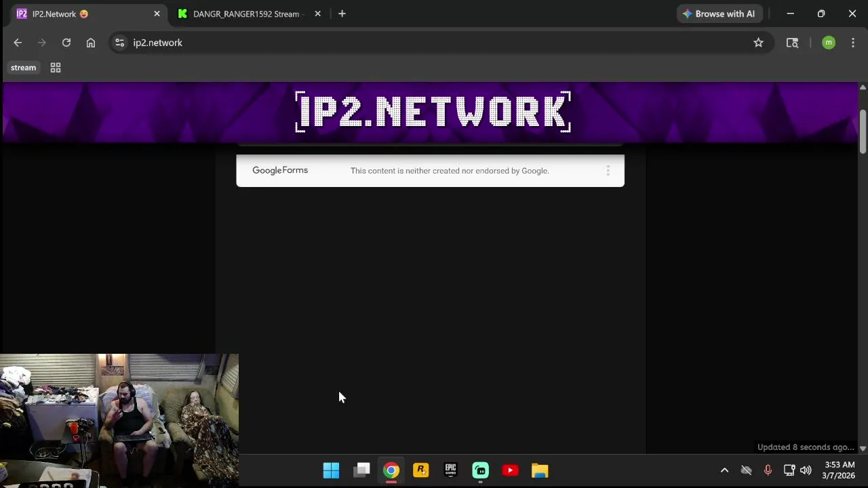Screen dimensions: 868x488
Task: Reload the current page
Action: (x=66, y=43)
